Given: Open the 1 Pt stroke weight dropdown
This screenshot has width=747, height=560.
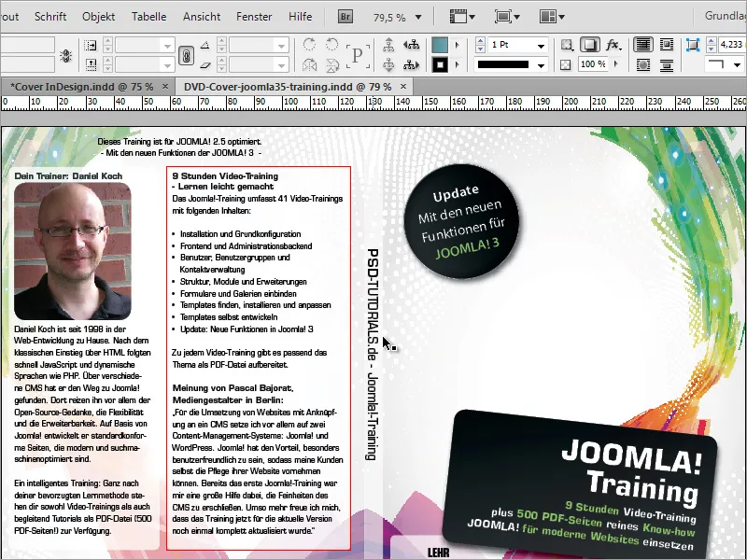Looking at the screenshot, I should pyautogui.click(x=541, y=46).
